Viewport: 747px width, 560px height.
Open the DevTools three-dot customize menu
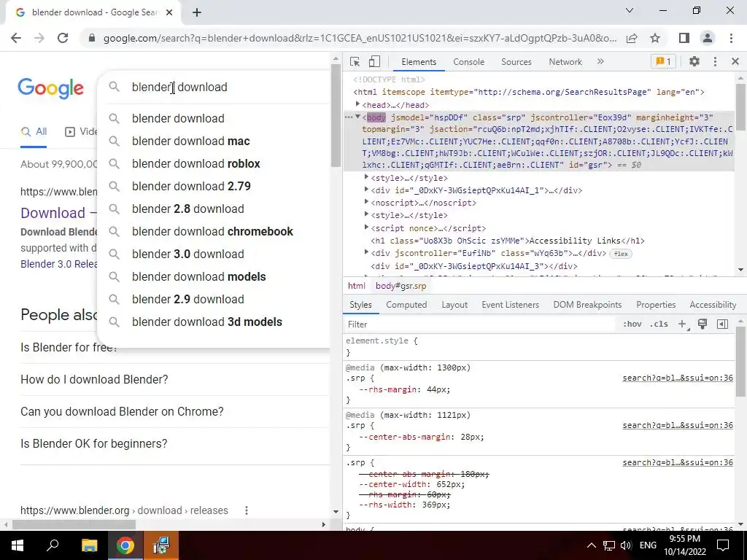(715, 61)
